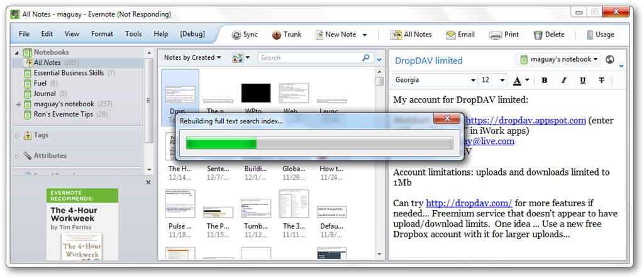Open the Tools menu
Viewport: 644px width, 278px height.
133,34
